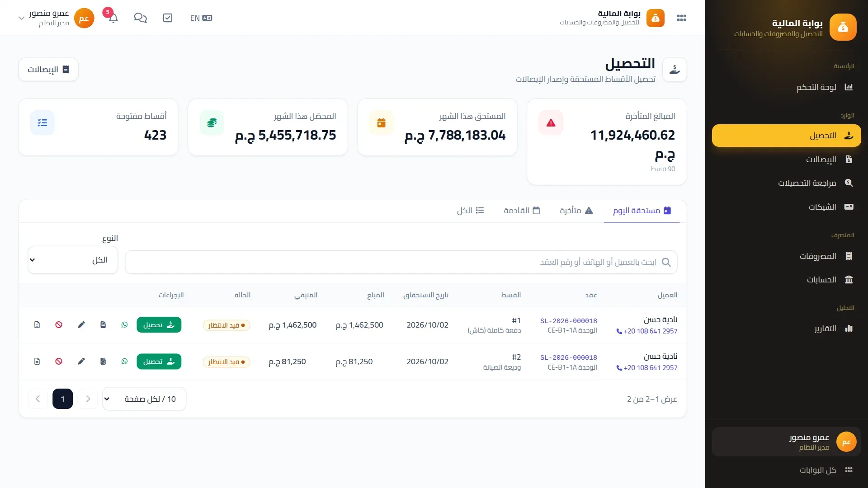
Task: Switch language using the EN toggle
Action: point(201,18)
